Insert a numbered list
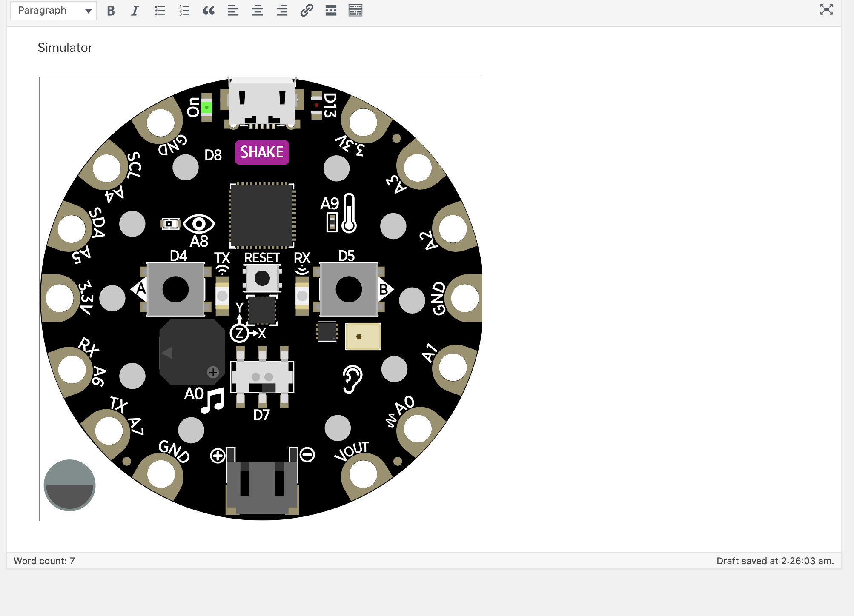This screenshot has width=854, height=616. pos(183,10)
